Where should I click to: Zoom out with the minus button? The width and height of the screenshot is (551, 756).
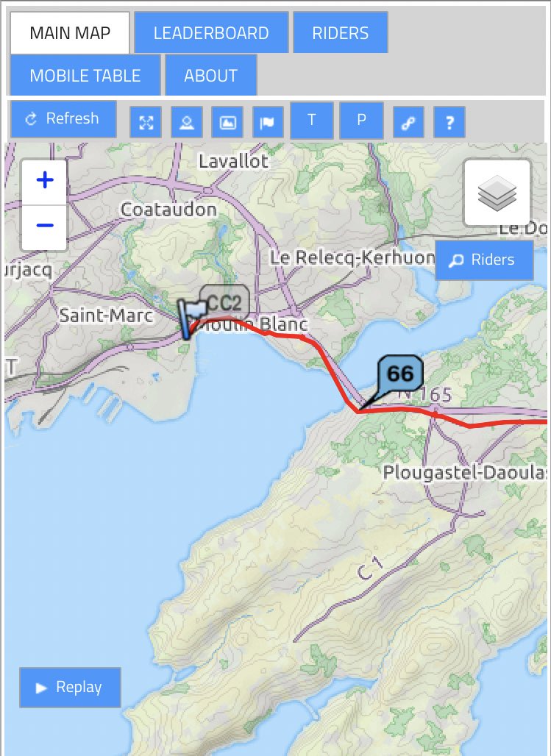coord(44,227)
